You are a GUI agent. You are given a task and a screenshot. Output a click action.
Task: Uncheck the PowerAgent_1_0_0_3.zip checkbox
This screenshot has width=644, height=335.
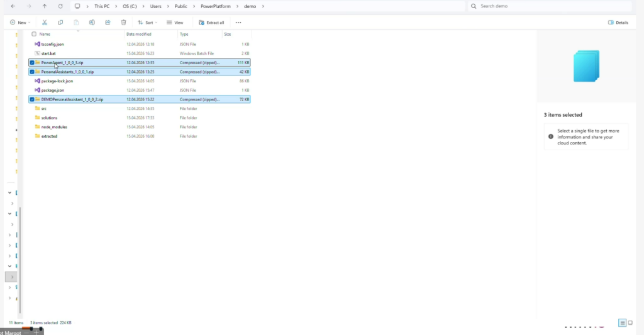coord(32,63)
